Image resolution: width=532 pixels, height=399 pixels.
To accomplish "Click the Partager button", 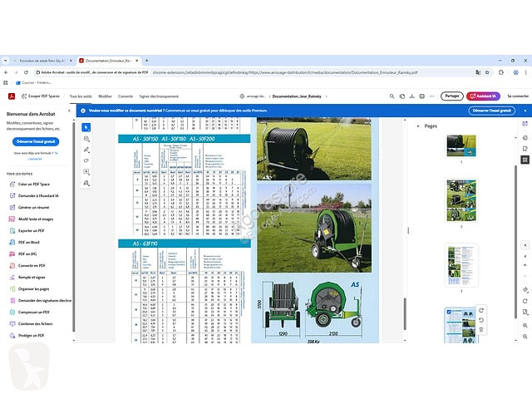I will click(x=452, y=96).
